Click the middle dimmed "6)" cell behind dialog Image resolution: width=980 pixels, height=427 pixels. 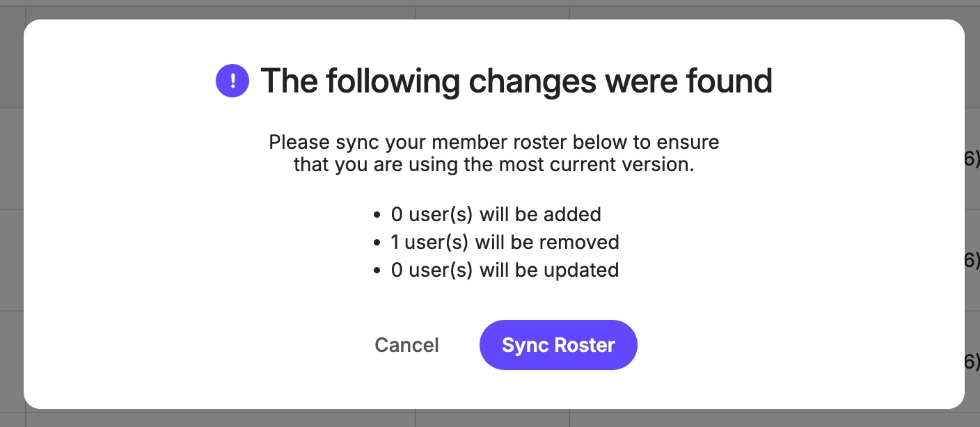point(972,260)
